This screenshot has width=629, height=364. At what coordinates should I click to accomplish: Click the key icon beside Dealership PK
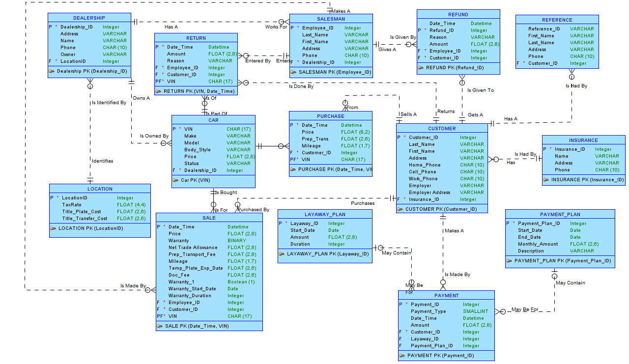click(52, 71)
